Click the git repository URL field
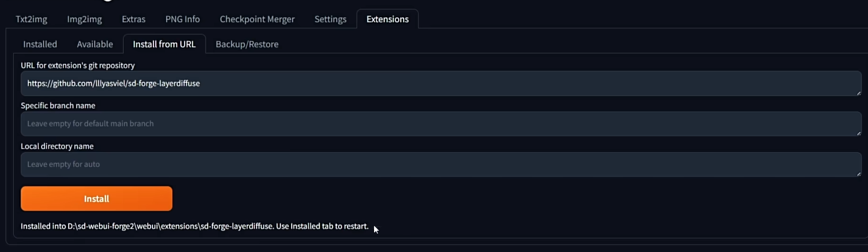Screen dimensions: 868x252 point(440,84)
